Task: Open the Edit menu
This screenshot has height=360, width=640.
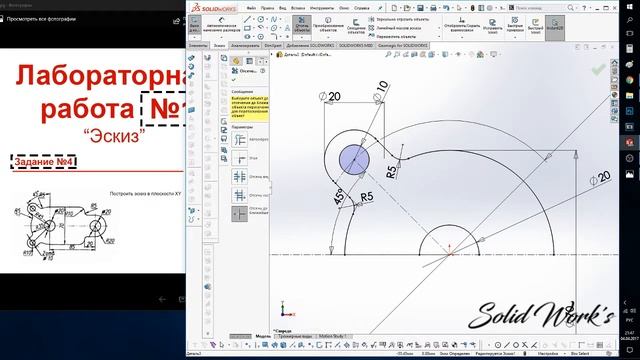Action: pos(267,8)
